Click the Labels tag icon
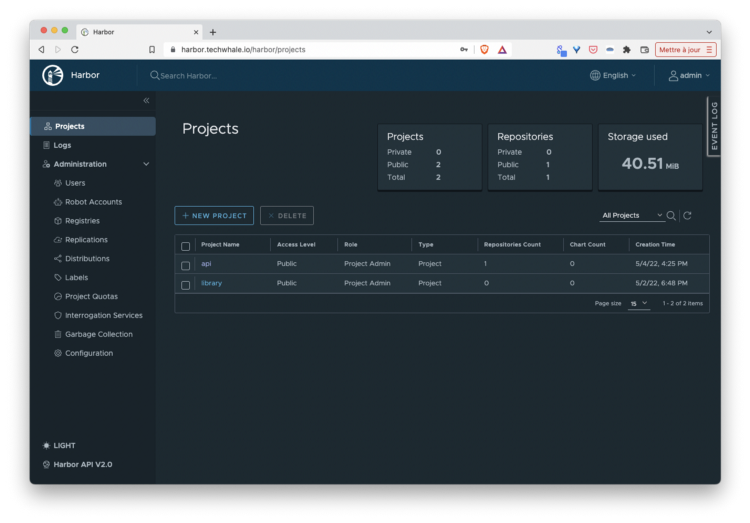This screenshot has height=523, width=750. (58, 278)
